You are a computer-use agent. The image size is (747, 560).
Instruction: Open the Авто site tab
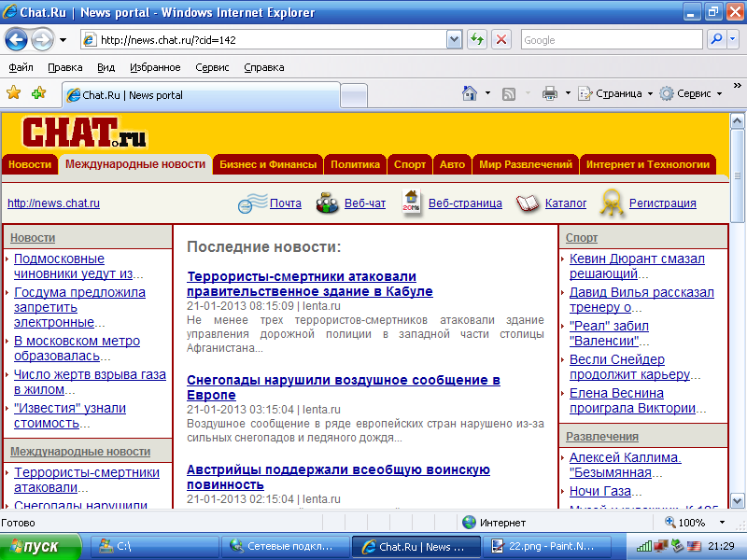452,164
